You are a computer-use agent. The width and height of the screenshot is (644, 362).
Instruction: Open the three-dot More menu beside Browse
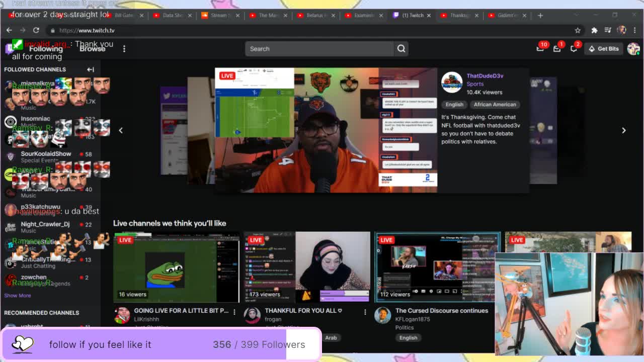point(124,49)
